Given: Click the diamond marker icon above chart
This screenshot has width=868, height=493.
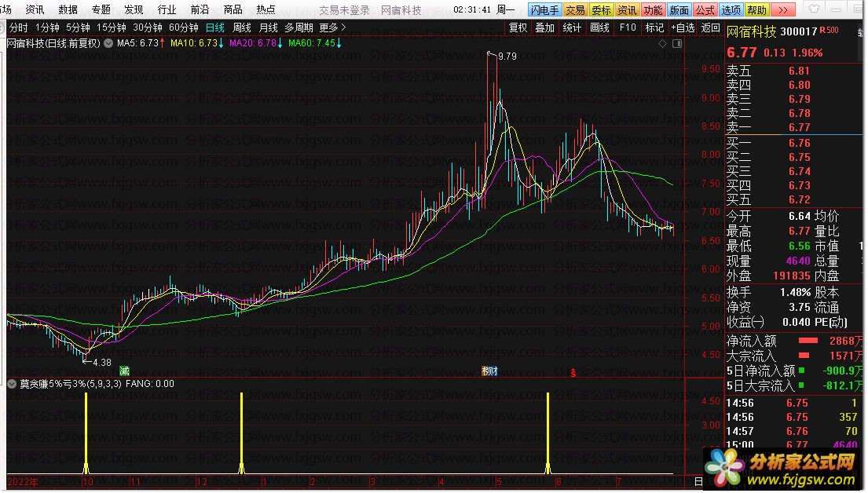Looking at the screenshot, I should [663, 43].
